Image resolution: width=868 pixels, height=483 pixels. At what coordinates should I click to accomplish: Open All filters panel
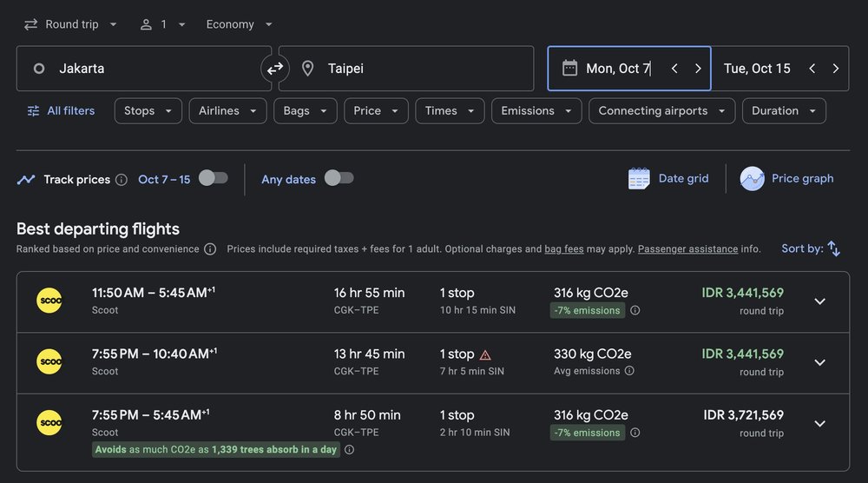point(61,111)
